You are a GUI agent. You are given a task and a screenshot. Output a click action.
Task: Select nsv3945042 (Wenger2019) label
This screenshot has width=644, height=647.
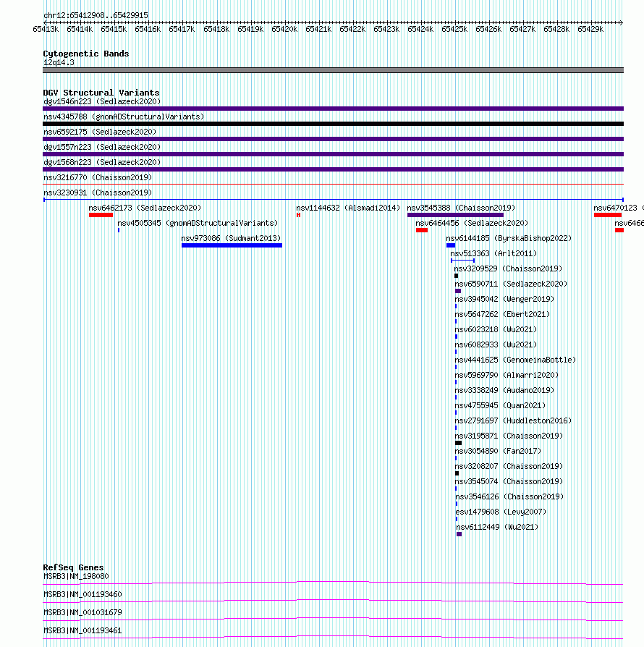tap(504, 299)
